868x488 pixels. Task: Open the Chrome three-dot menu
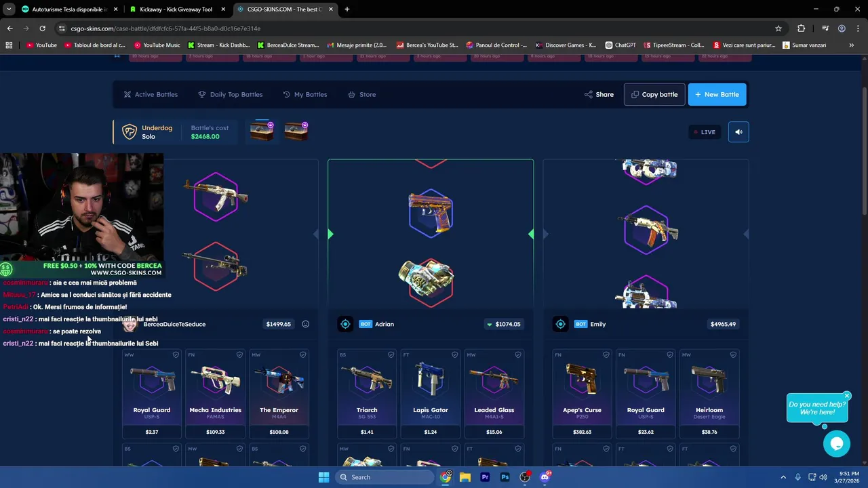(858, 28)
